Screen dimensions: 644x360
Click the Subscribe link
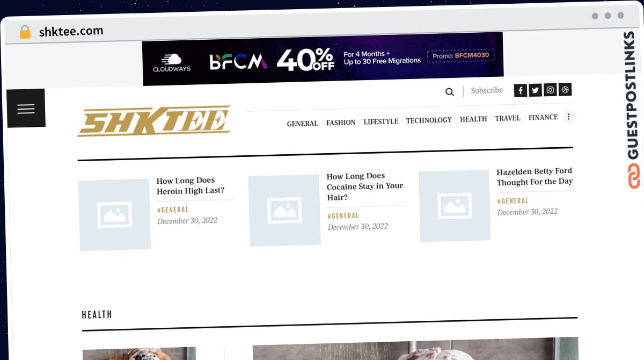click(487, 90)
